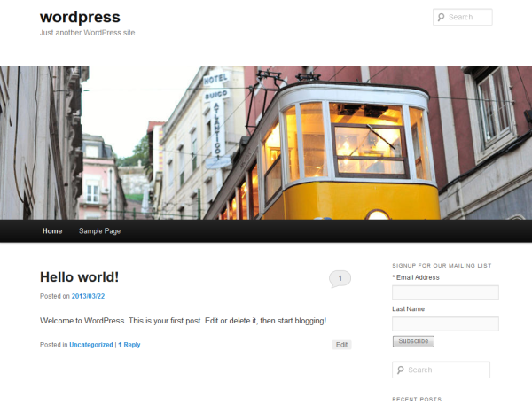Focus the Email Address input field
532x405 pixels.
445,292
